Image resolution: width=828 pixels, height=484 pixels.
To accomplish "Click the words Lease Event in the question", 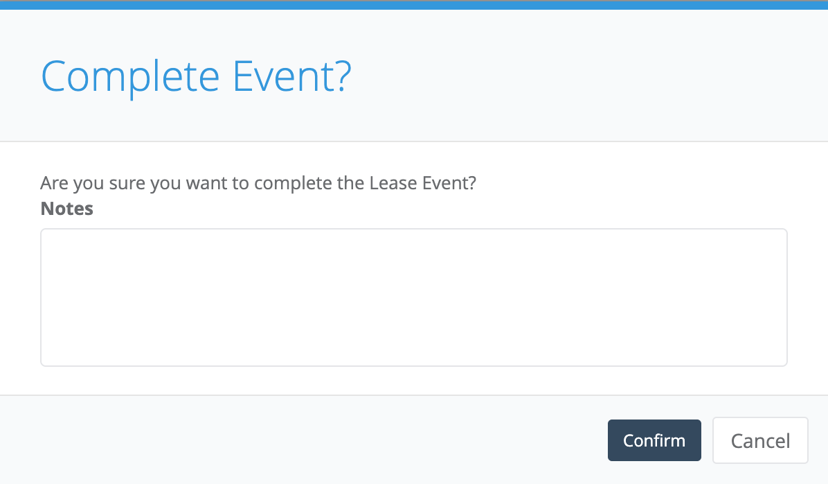I will pos(422,183).
